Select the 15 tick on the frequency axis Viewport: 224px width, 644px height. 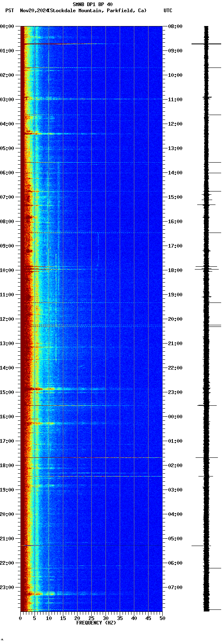click(63, 618)
